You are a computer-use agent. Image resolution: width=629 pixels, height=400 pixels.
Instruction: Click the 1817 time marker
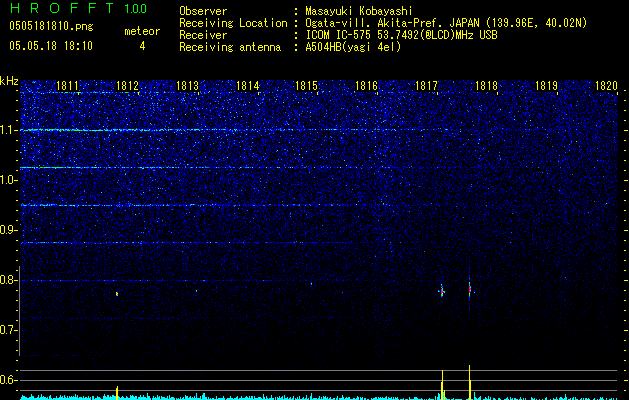pos(426,86)
